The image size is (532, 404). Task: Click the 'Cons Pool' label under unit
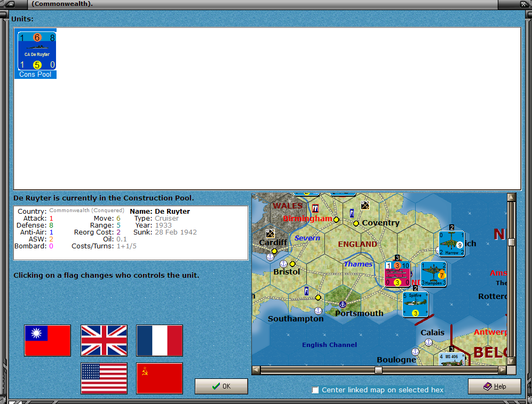click(35, 75)
